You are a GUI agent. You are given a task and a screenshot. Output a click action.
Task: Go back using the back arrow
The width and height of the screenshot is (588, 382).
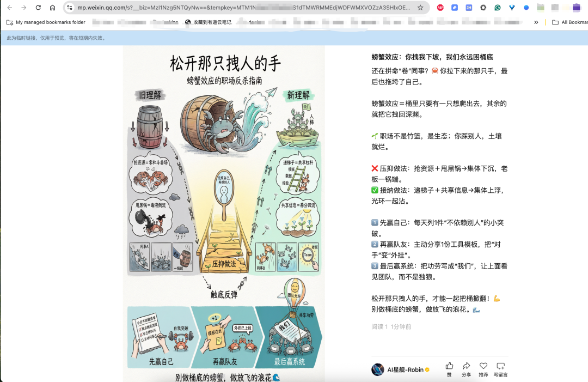pyautogui.click(x=9, y=8)
